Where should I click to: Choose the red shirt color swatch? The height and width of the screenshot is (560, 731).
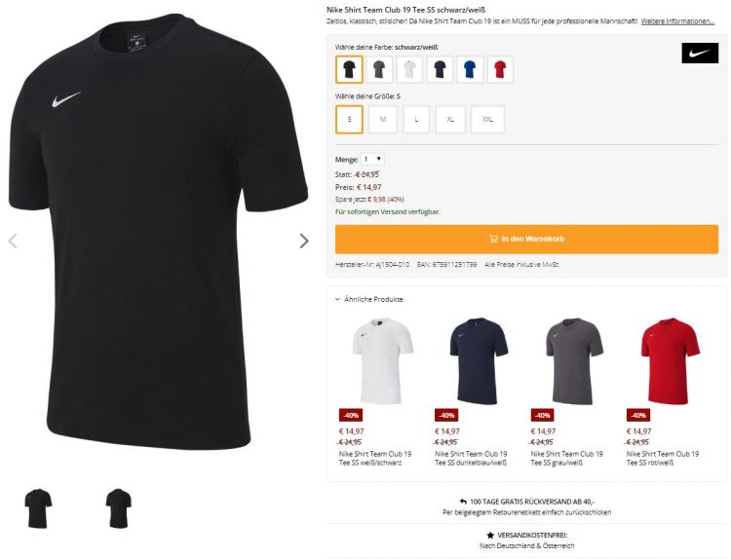pos(500,69)
